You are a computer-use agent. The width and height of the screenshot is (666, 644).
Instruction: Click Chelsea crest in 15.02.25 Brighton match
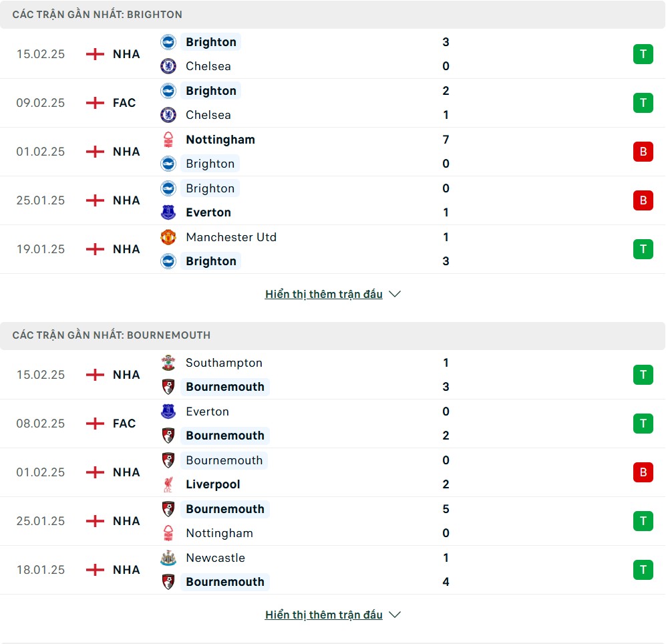coord(168,66)
